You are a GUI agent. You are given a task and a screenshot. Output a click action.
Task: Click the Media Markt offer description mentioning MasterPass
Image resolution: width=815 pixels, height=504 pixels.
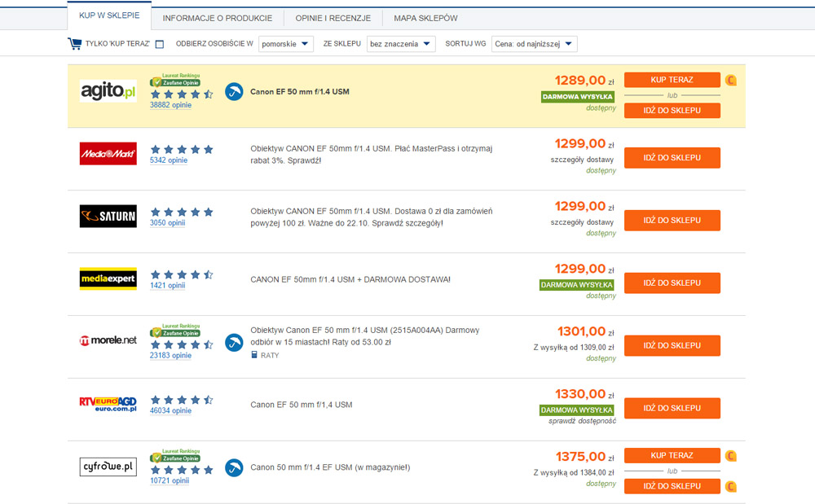click(x=371, y=154)
